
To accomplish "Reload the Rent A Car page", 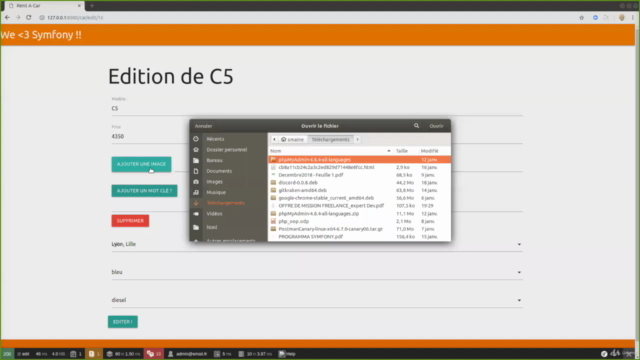I will point(29,18).
